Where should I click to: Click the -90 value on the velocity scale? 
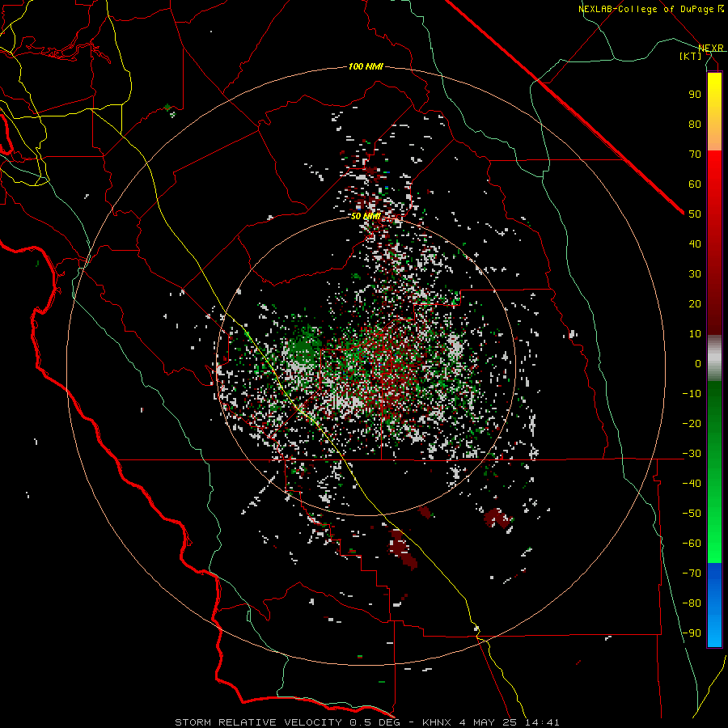pos(692,633)
